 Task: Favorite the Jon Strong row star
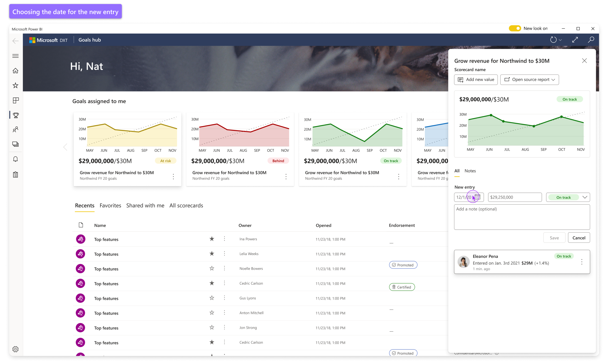pyautogui.click(x=212, y=327)
